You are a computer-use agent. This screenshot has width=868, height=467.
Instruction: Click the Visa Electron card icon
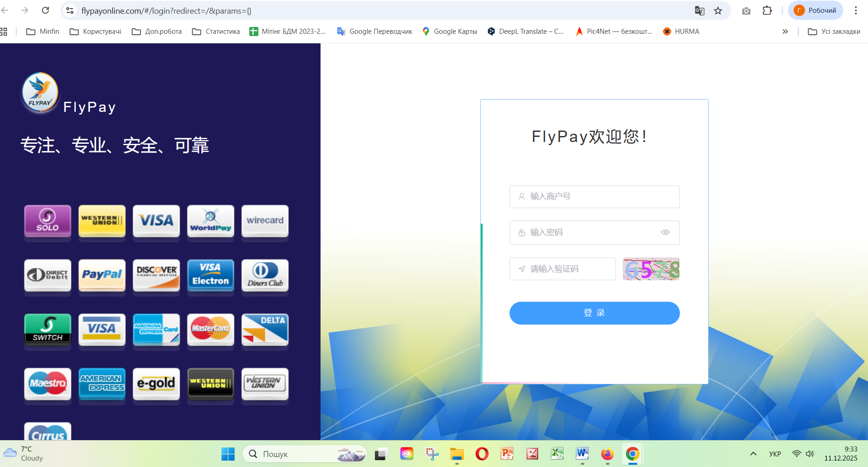click(210, 275)
